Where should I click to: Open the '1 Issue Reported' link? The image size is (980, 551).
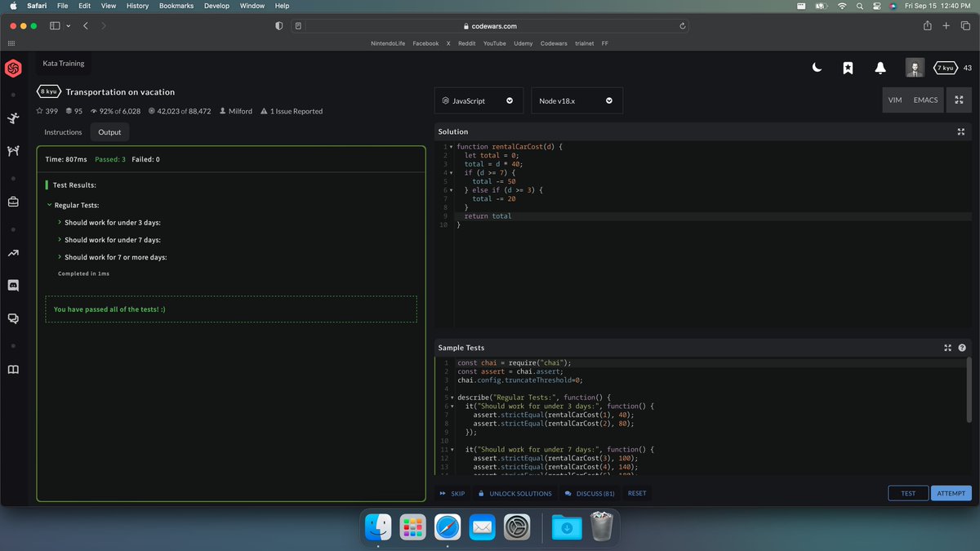(292, 111)
